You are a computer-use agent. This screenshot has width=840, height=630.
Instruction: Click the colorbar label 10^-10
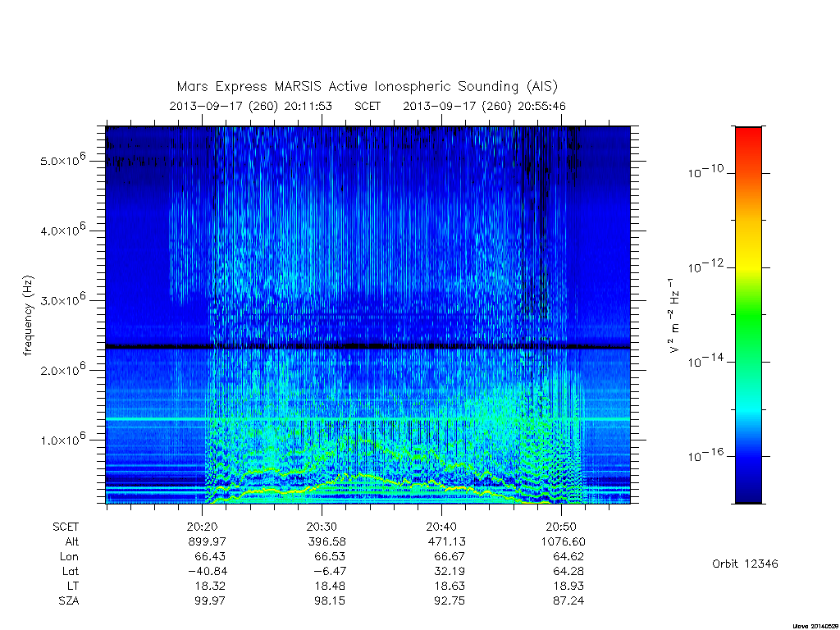point(705,171)
